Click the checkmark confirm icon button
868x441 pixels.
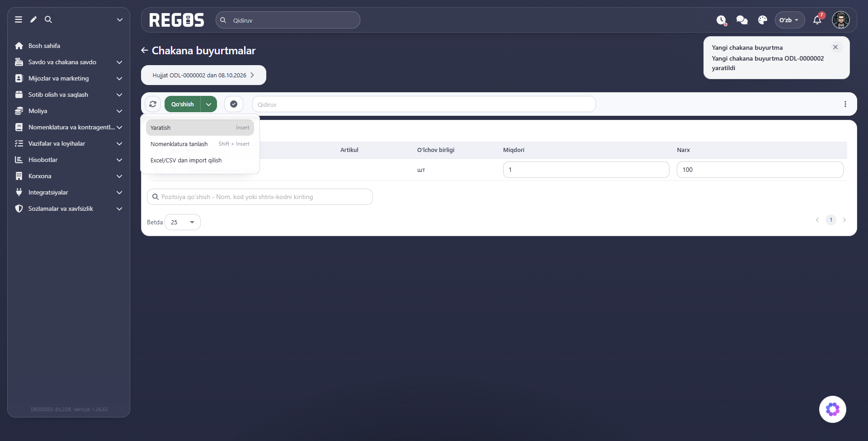coord(234,104)
